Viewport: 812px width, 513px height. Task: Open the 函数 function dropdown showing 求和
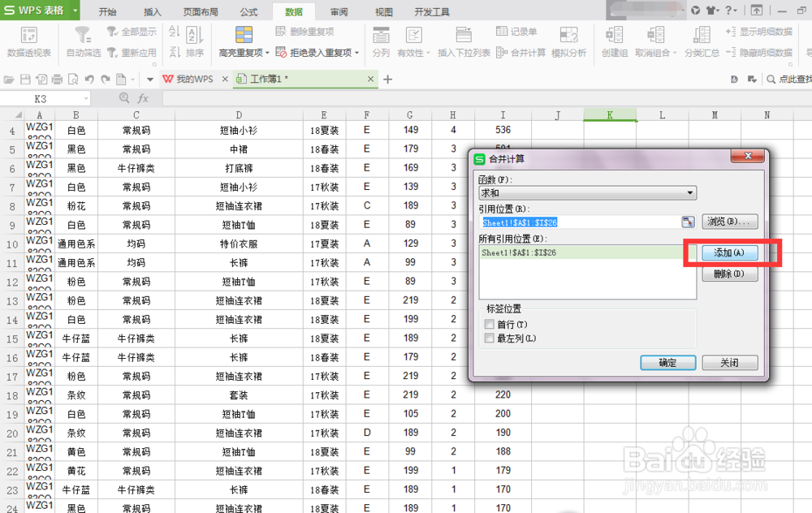689,192
